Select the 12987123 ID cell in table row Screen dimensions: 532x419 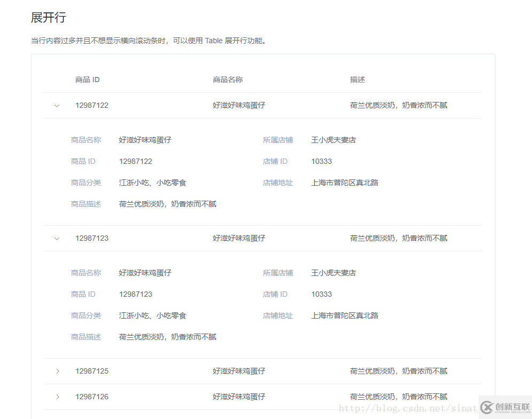pos(92,239)
